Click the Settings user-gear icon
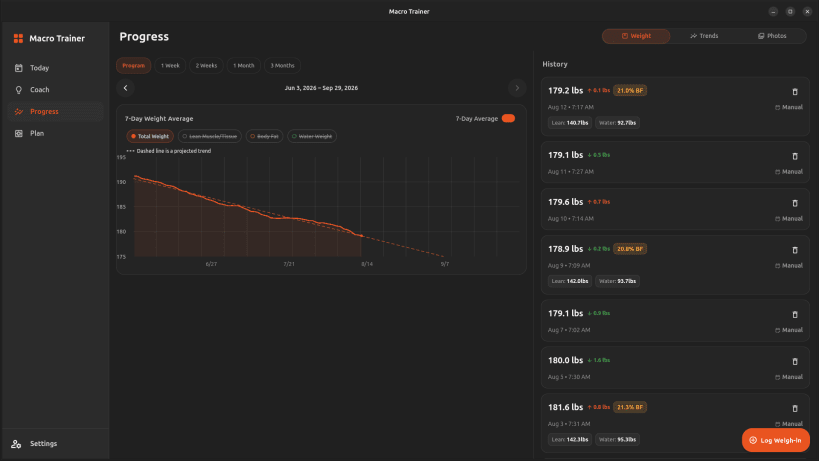Screen dimensions: 819x461 tap(16, 444)
